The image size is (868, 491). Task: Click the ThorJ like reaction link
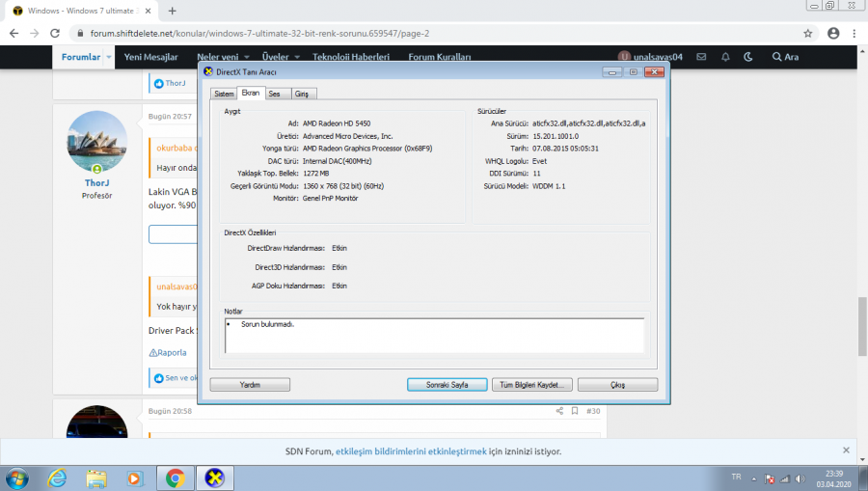[175, 83]
